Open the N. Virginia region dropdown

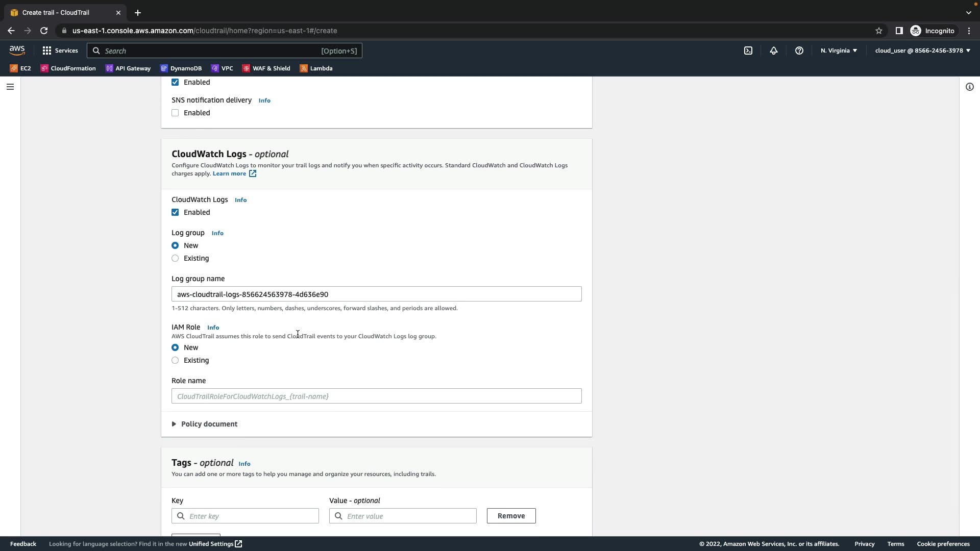[839, 51]
